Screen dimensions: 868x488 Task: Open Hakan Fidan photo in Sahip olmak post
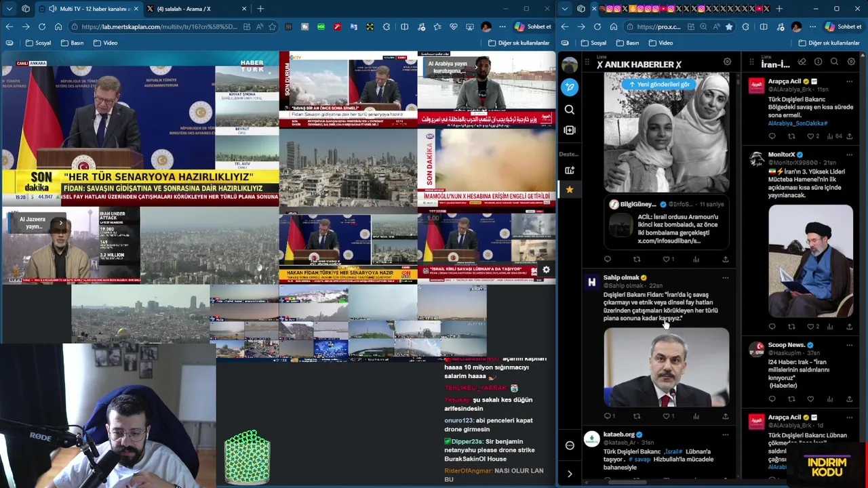pos(666,367)
